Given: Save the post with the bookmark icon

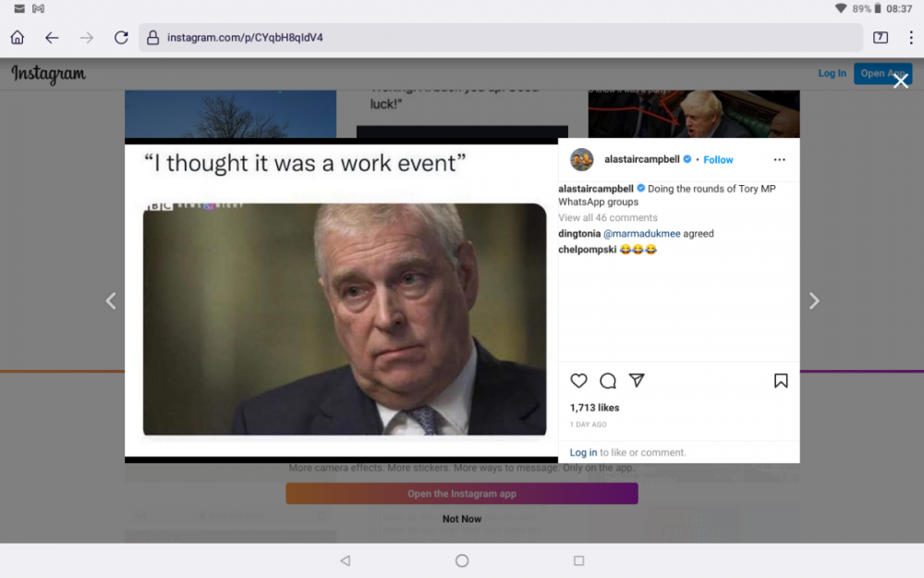Looking at the screenshot, I should [781, 381].
